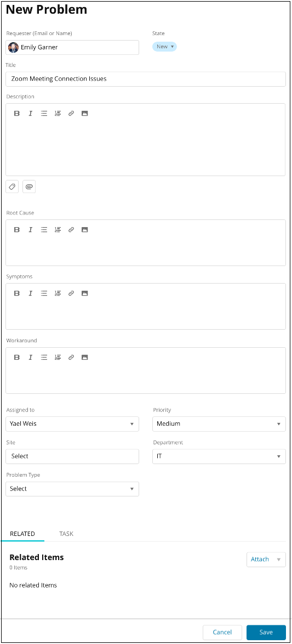Insert link in the Root Cause editor

click(x=71, y=230)
